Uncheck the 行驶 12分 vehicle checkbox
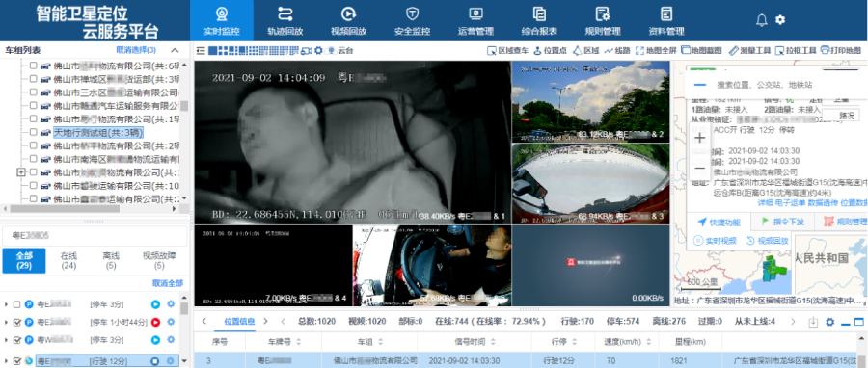The image size is (868, 368). (x=16, y=361)
